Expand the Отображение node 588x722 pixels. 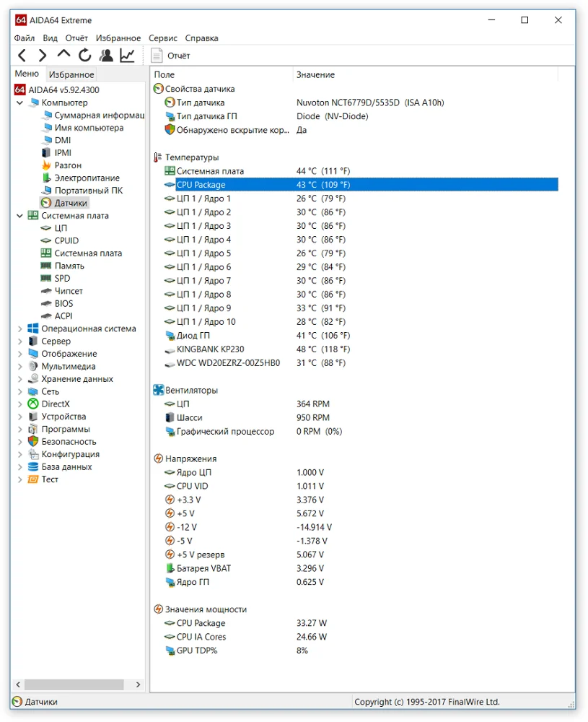[19, 354]
